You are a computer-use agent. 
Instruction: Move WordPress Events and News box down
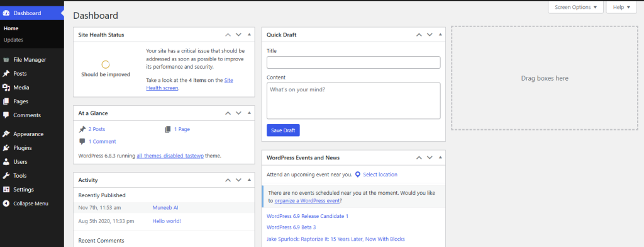pyautogui.click(x=429, y=158)
